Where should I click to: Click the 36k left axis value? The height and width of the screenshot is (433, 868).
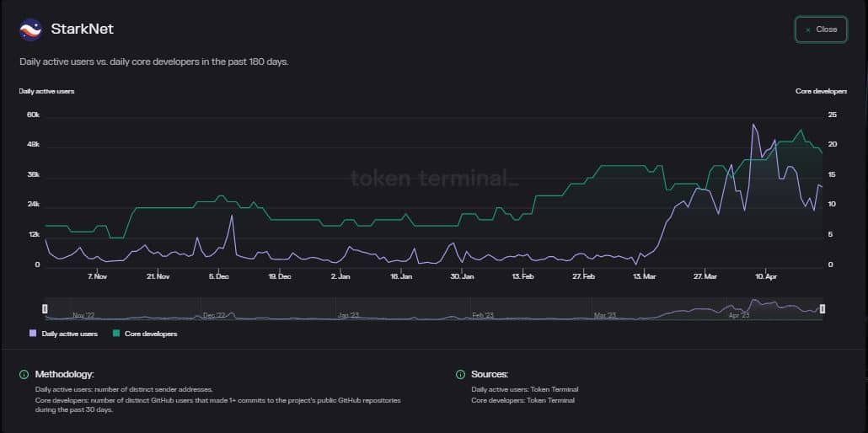34,174
